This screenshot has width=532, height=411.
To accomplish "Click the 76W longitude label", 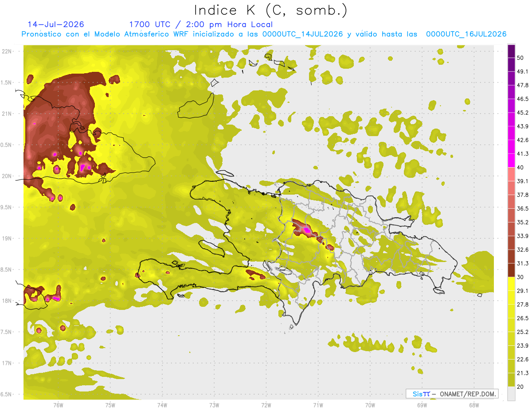I will click(58, 405).
